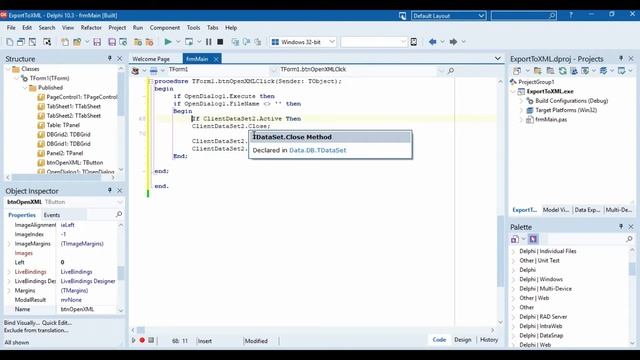Close the frmMain editor tab
This screenshot has height=360, width=640.
tap(216, 59)
